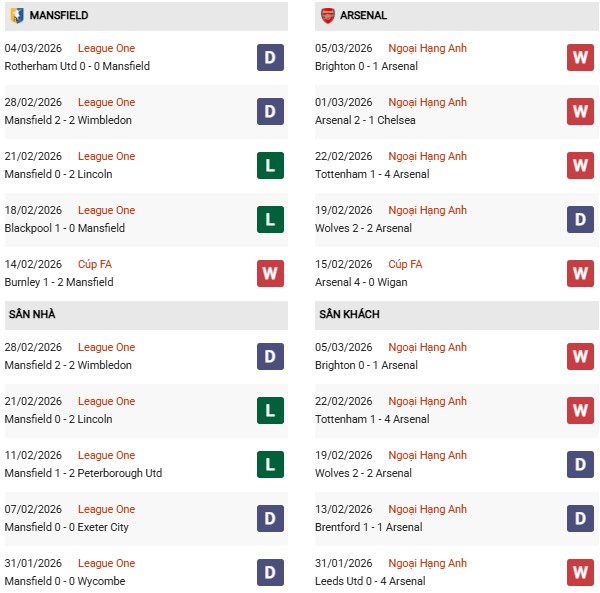The image size is (600, 593).
Task: Select the SÂN KHÁCH section header
Action: click(349, 314)
